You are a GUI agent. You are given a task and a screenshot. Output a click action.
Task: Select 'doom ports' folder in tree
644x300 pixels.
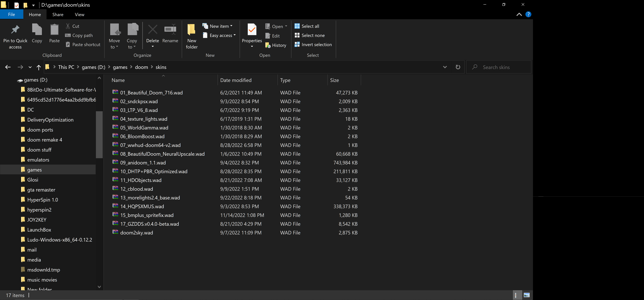[40, 130]
